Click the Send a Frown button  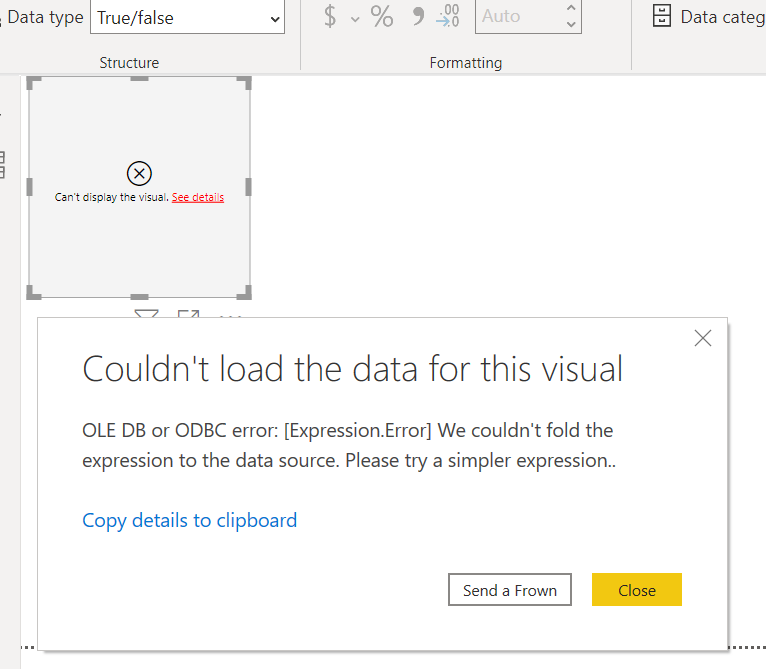pyautogui.click(x=510, y=590)
